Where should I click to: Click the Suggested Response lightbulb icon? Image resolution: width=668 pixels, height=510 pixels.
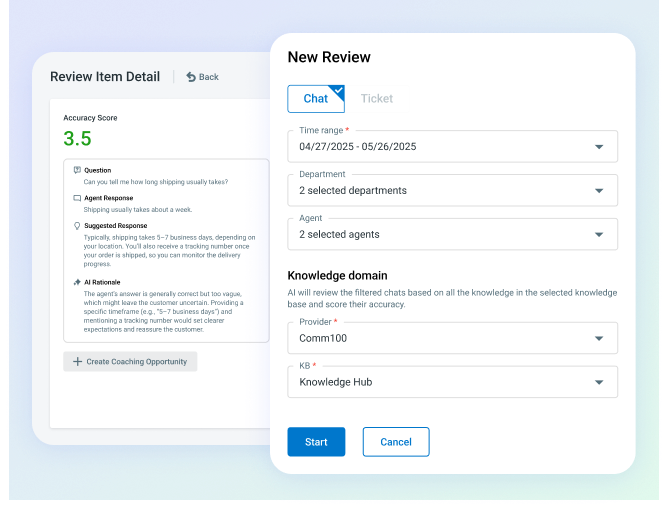77,227
